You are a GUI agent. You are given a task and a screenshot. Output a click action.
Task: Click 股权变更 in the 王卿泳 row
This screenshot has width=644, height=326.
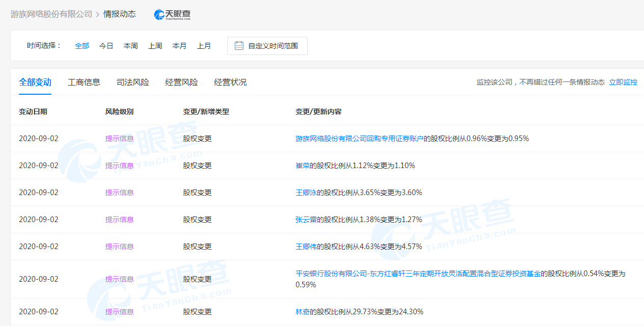[x=197, y=193]
